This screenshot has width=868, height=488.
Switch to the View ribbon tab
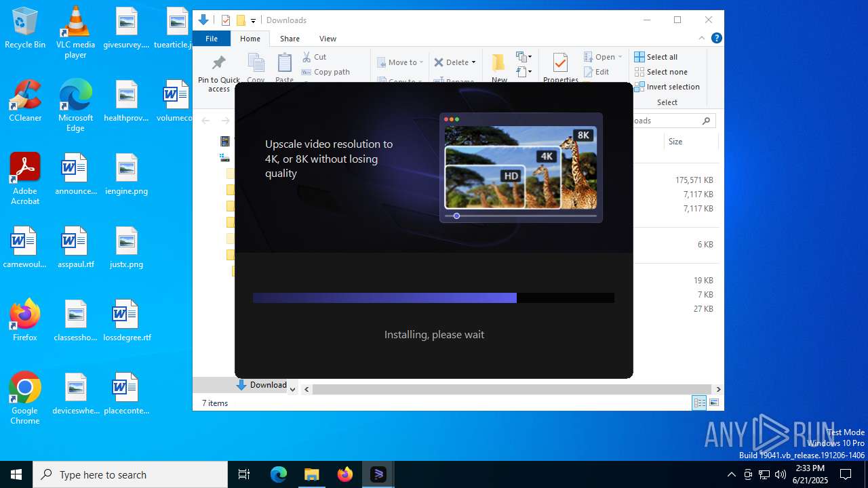pyautogui.click(x=328, y=39)
